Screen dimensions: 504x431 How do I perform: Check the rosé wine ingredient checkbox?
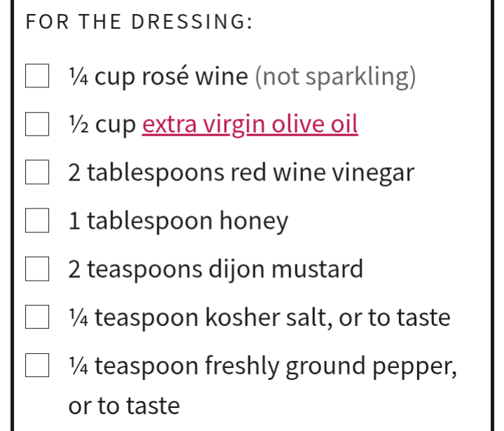(x=37, y=76)
